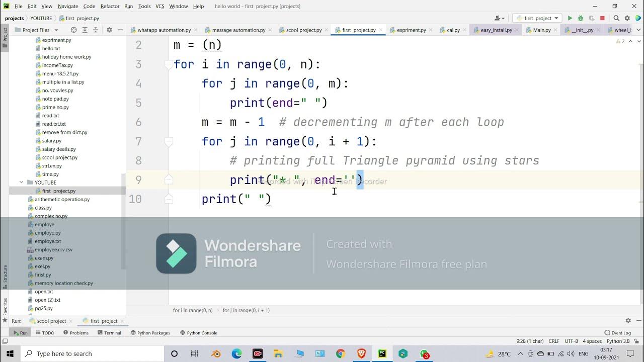Open incomeTax.py in project tree

tap(57, 65)
